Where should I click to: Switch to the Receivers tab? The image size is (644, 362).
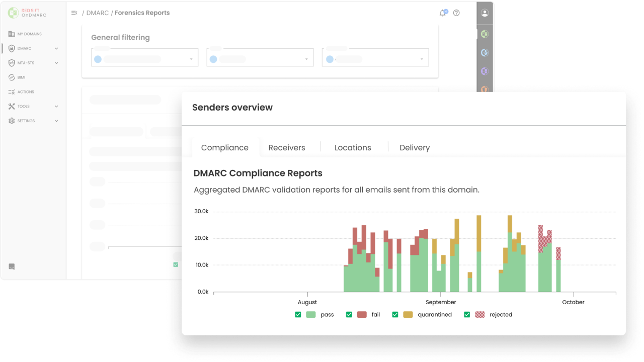(x=287, y=148)
